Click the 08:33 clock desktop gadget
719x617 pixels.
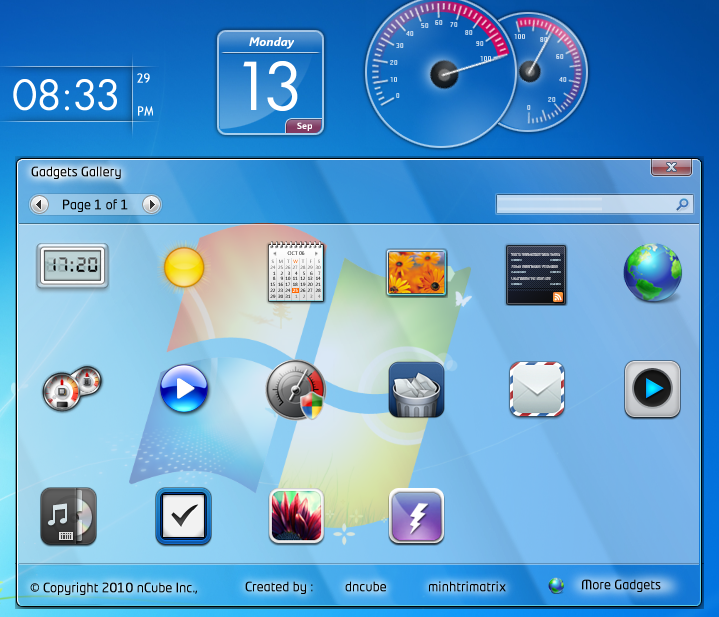[66, 94]
